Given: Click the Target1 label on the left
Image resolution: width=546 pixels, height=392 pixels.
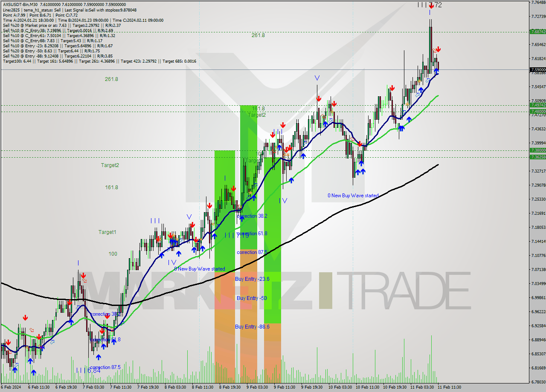Looking at the screenshot, I should click(x=107, y=232).
